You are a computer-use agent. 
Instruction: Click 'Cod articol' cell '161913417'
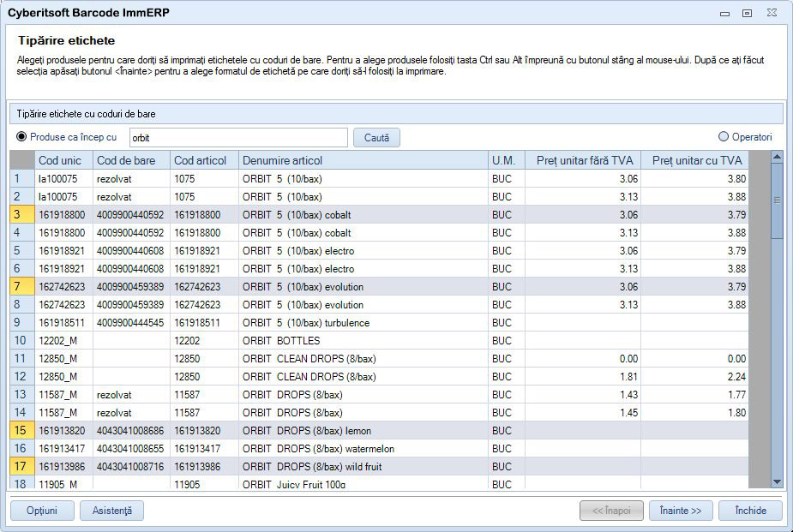(204, 449)
